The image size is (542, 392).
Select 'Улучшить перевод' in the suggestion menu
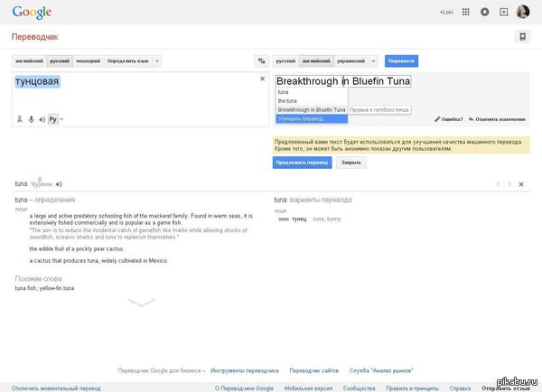[299, 118]
